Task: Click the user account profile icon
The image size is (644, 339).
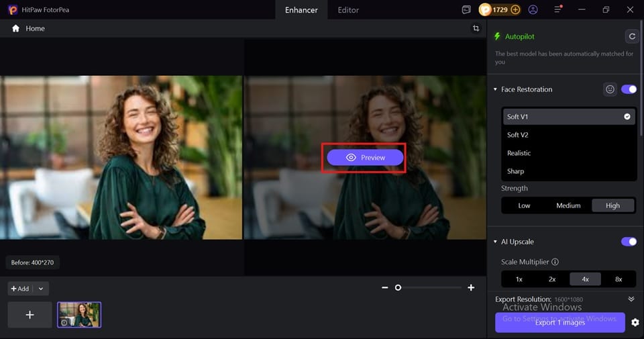Action: [x=533, y=9]
